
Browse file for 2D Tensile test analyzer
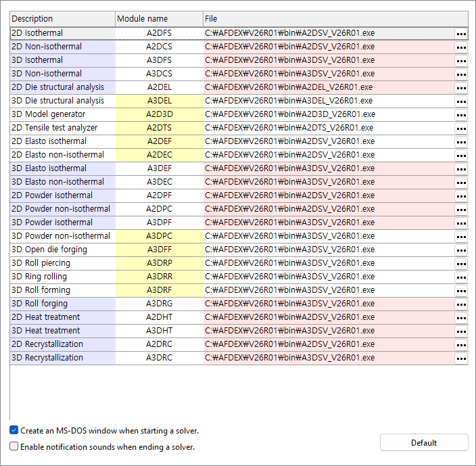point(461,128)
